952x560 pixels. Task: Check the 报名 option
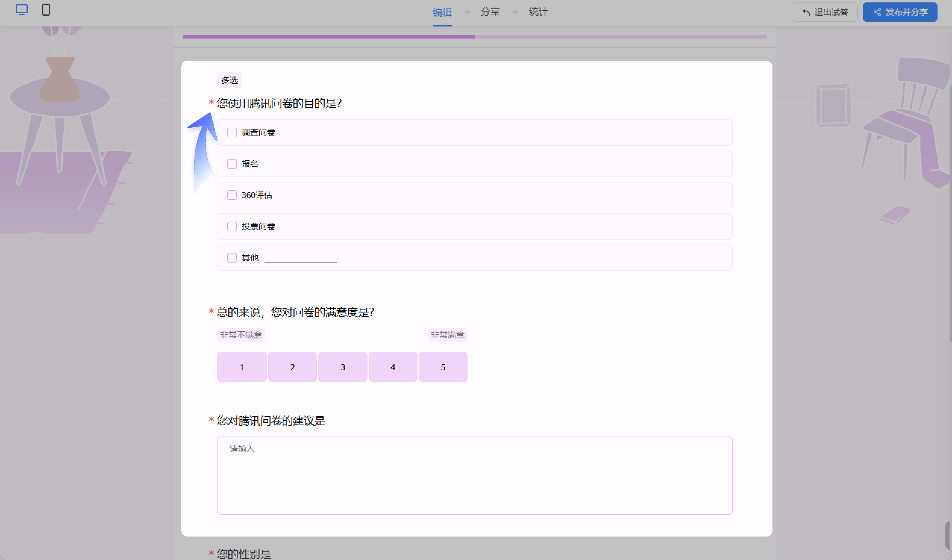(232, 164)
